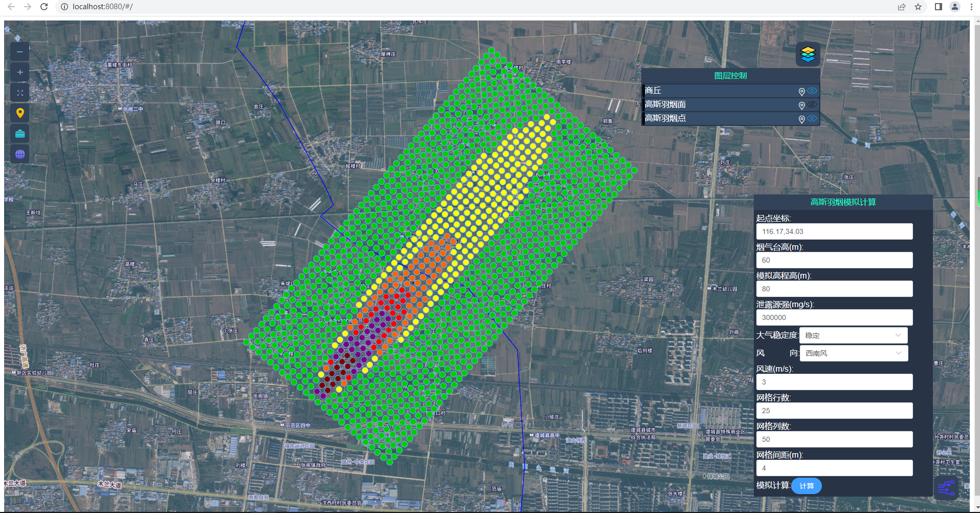Screen dimensions: 980x513
Task: Open the teal toolbox icon
Action: pyautogui.click(x=20, y=134)
